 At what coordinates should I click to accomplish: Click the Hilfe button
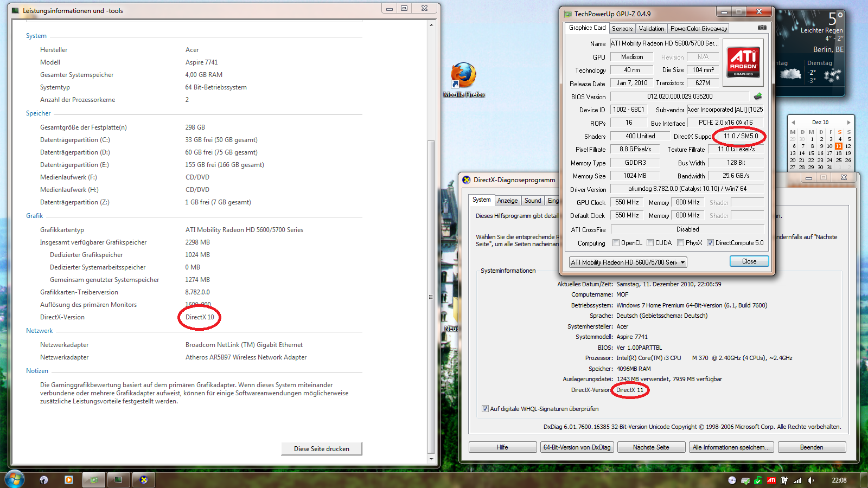click(x=502, y=447)
